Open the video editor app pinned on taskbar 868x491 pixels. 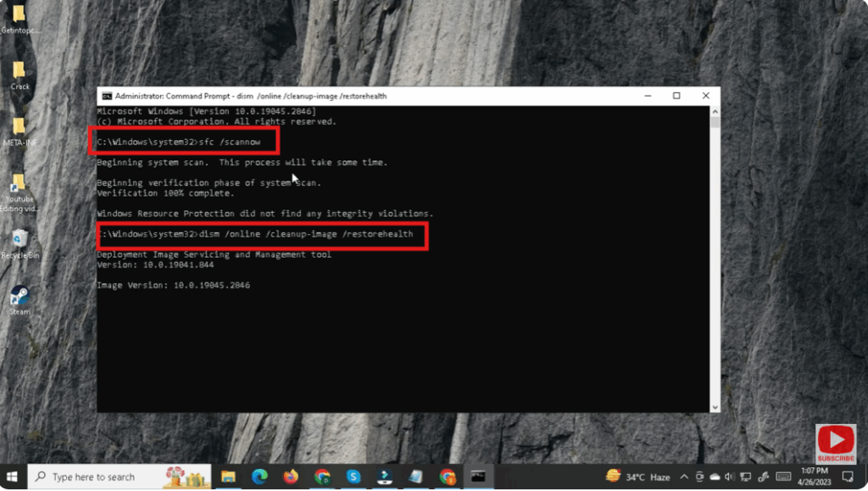point(383,477)
